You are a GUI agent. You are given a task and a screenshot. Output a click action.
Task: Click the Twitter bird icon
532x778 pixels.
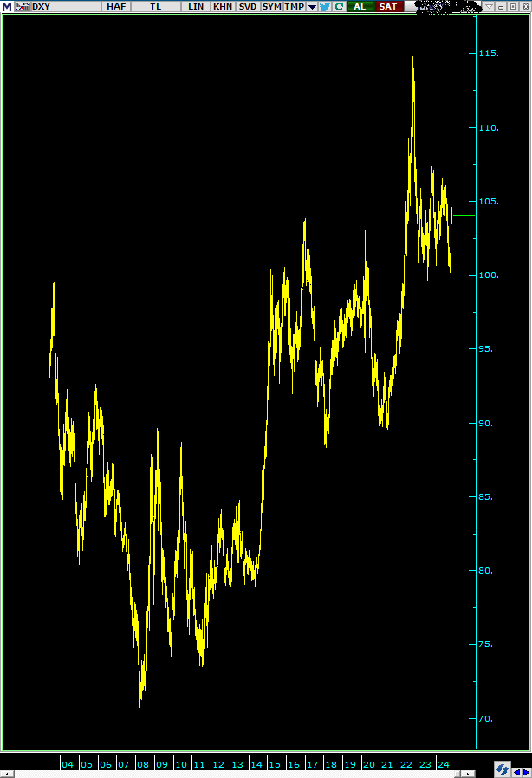[325, 6]
